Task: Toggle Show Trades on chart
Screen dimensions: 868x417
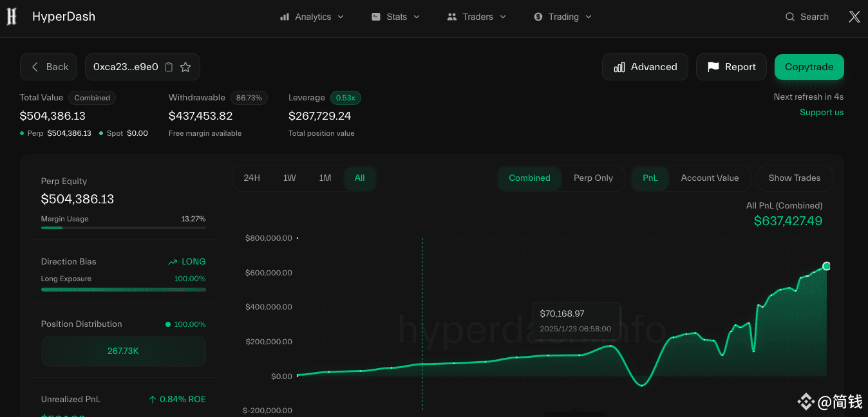Action: [795, 178]
